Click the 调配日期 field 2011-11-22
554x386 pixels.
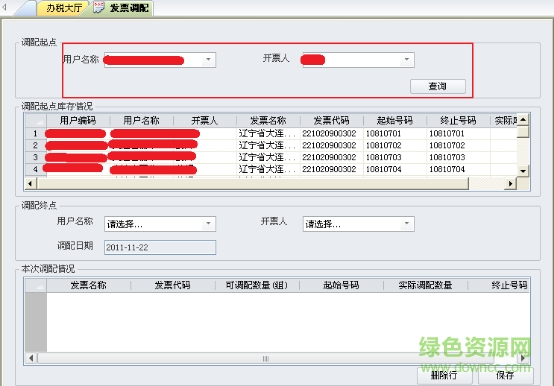coord(160,247)
